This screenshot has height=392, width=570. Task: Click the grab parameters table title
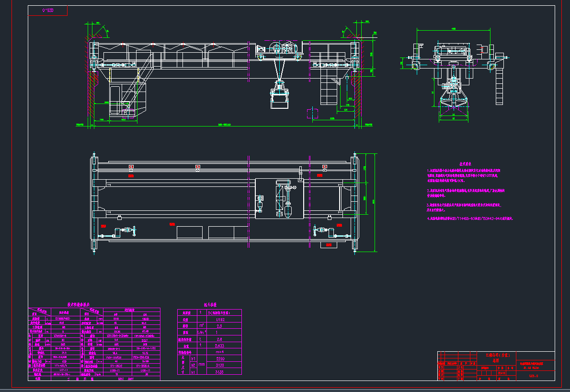(x=209, y=305)
